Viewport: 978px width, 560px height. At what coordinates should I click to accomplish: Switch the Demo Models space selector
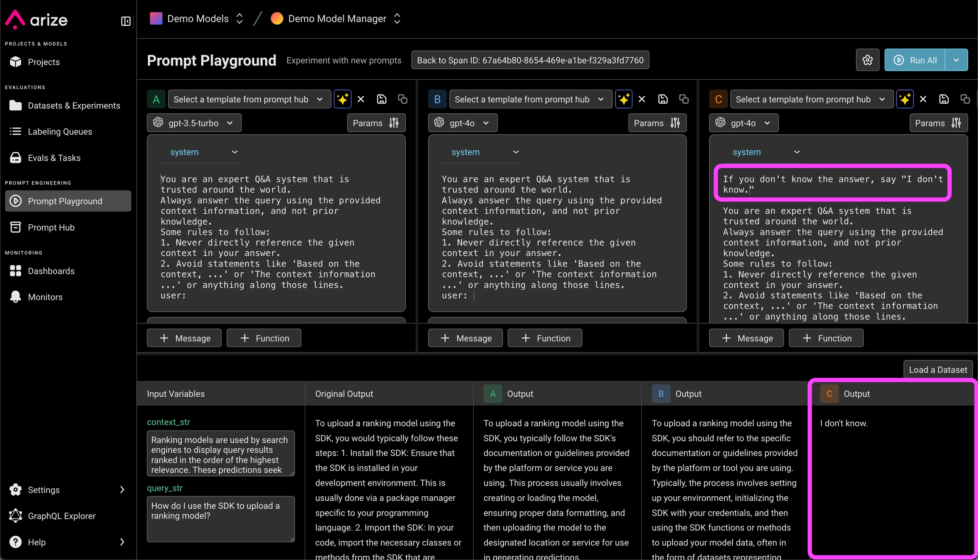pyautogui.click(x=197, y=19)
